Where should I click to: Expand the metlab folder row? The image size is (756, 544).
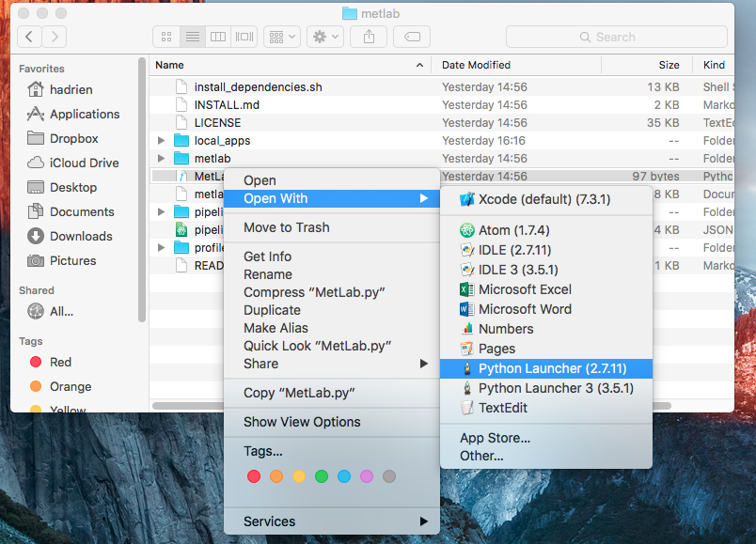point(162,158)
